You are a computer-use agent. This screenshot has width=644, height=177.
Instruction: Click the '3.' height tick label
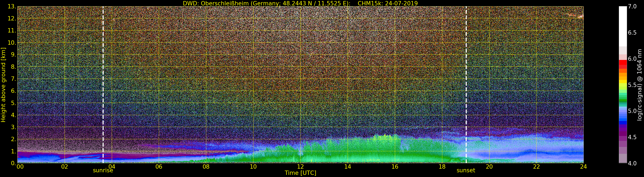point(14,127)
